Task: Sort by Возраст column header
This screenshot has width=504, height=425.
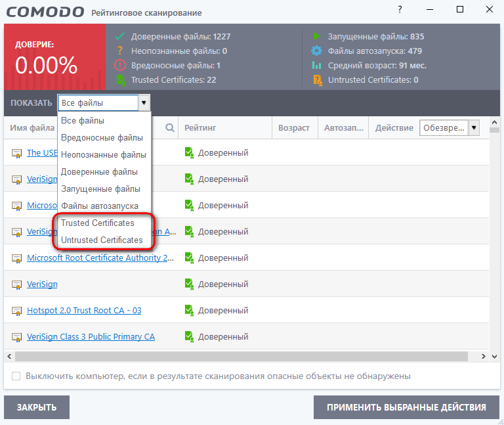Action: click(x=294, y=127)
